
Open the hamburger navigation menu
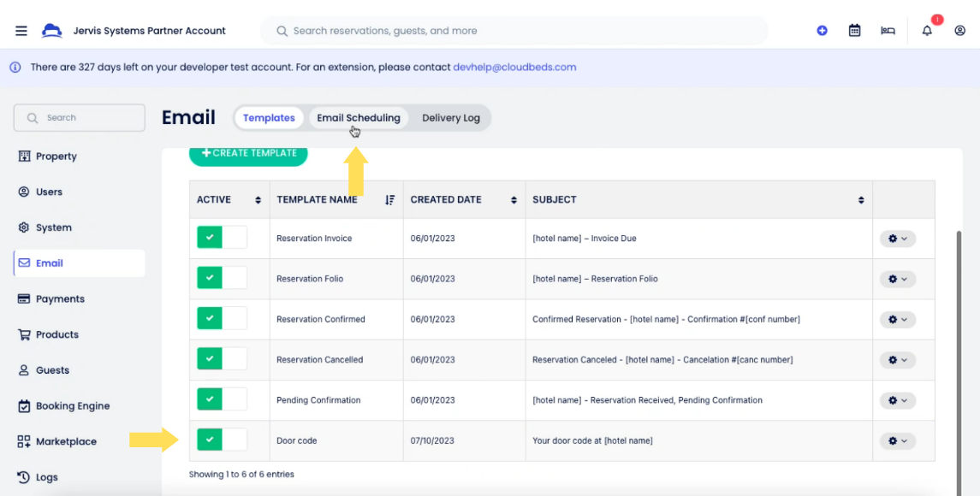[21, 31]
